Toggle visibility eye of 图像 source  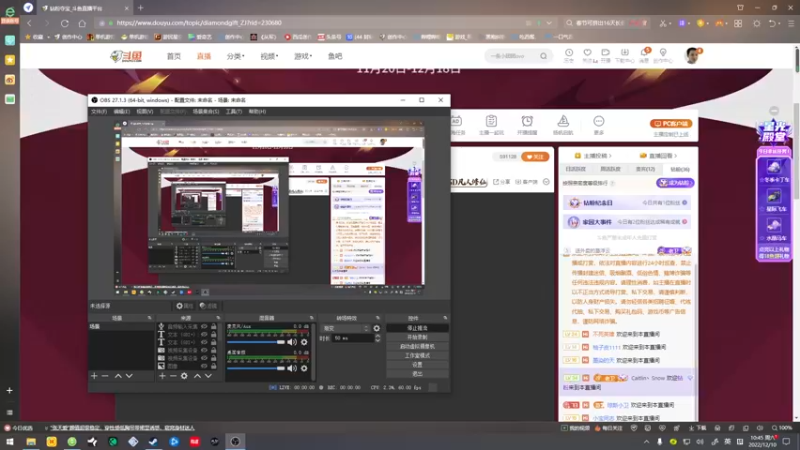(204, 366)
